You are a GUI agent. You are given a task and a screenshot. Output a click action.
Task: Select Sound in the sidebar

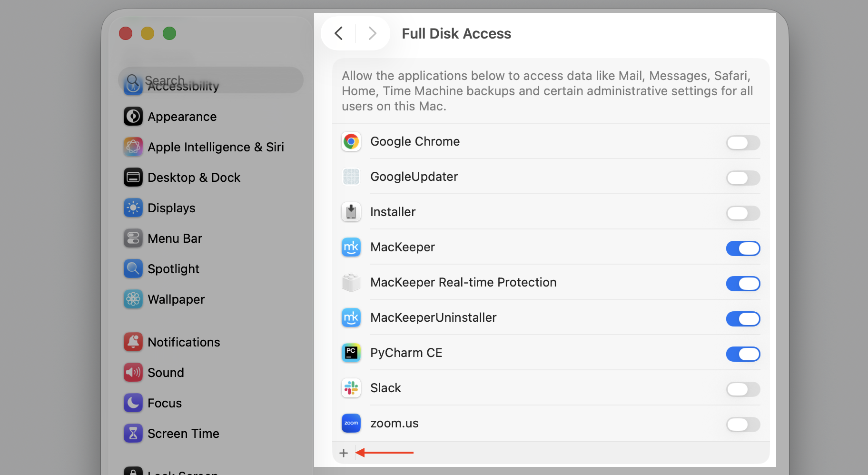(212, 373)
